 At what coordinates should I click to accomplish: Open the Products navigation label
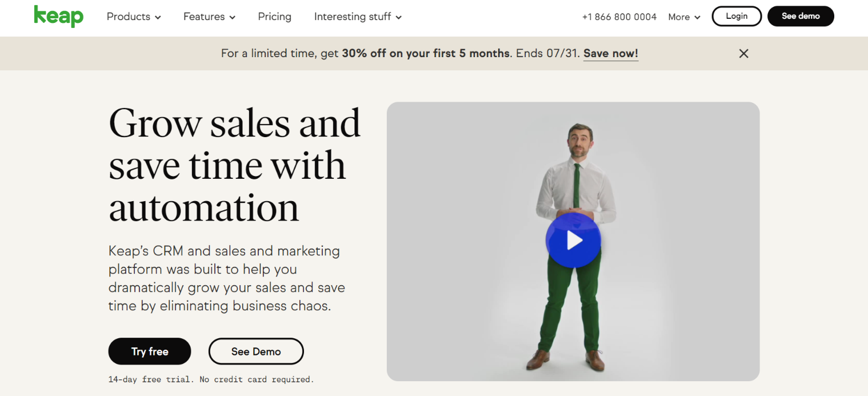128,17
